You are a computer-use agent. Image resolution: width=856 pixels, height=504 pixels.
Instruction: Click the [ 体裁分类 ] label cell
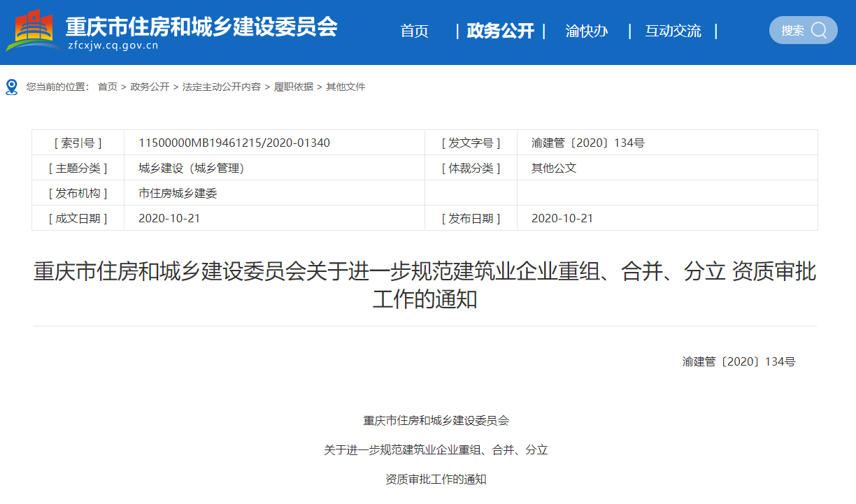(471, 168)
